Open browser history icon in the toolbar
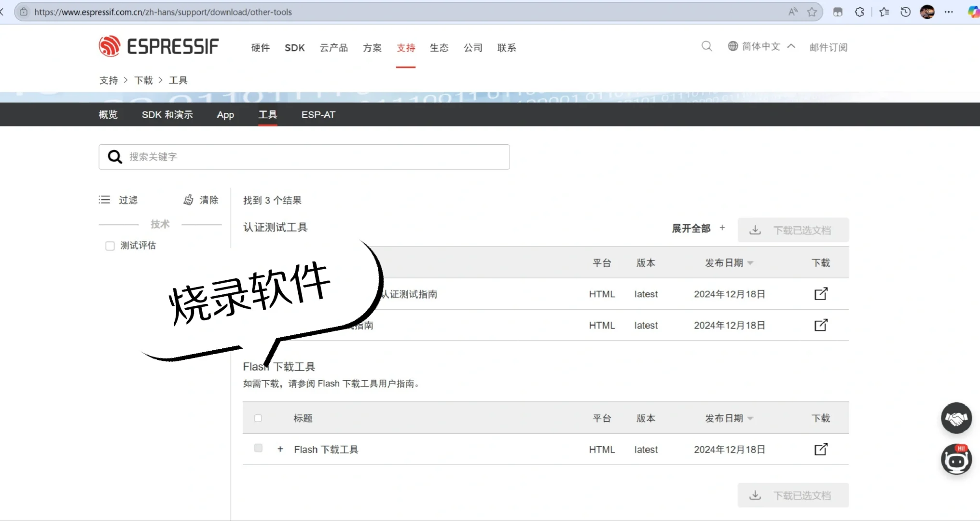Viewport: 980px width, 521px height. (x=905, y=12)
